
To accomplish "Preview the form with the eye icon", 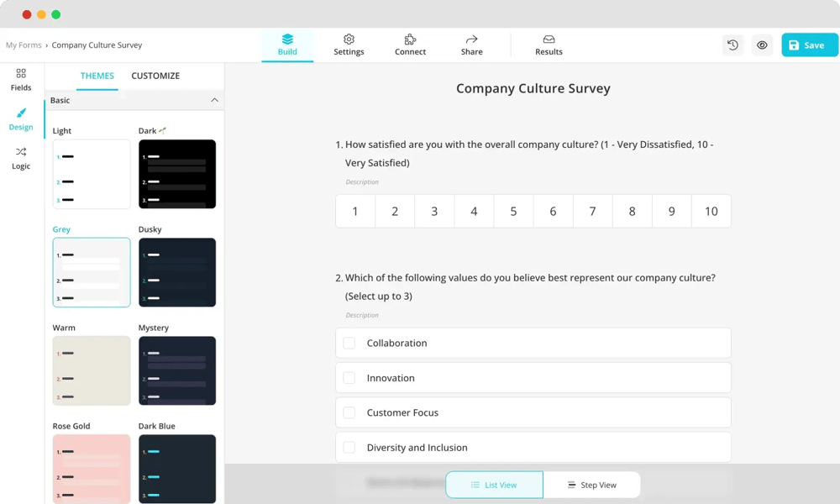I will [762, 45].
